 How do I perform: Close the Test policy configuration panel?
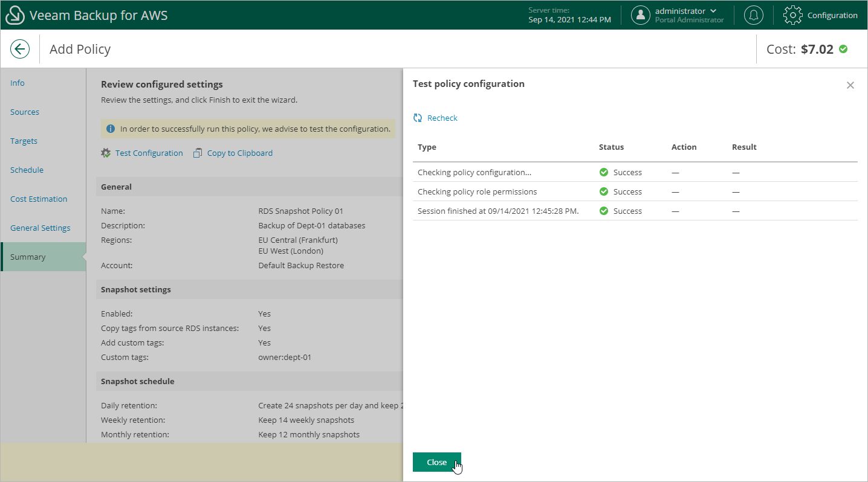pyautogui.click(x=850, y=85)
